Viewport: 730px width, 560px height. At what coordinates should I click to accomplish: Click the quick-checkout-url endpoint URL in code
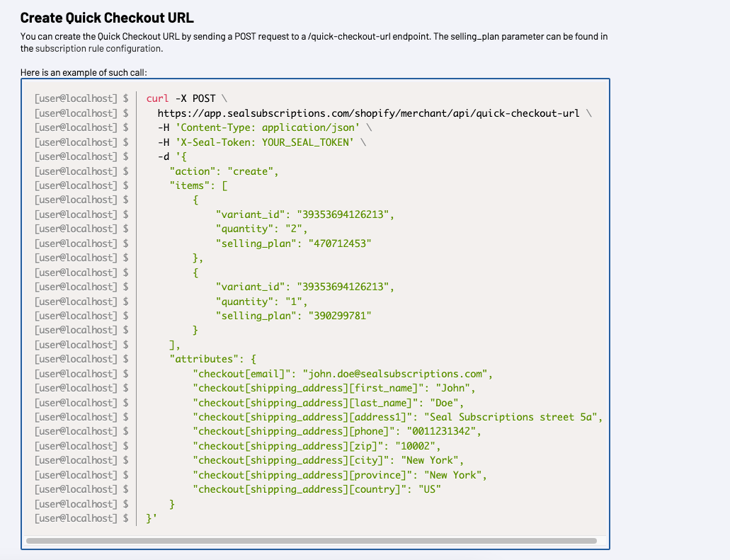[368, 113]
